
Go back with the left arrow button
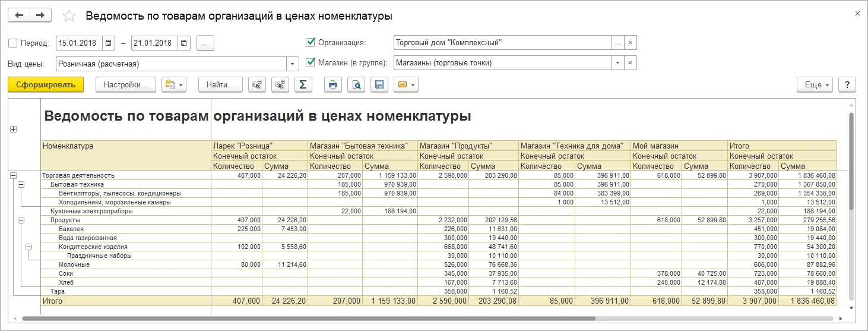pyautogui.click(x=19, y=15)
